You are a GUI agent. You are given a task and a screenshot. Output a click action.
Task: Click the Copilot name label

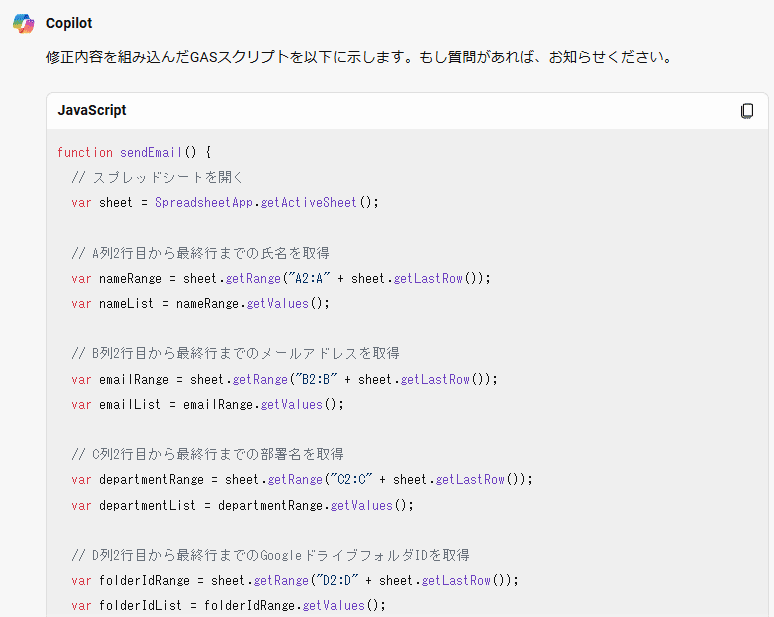(69, 23)
